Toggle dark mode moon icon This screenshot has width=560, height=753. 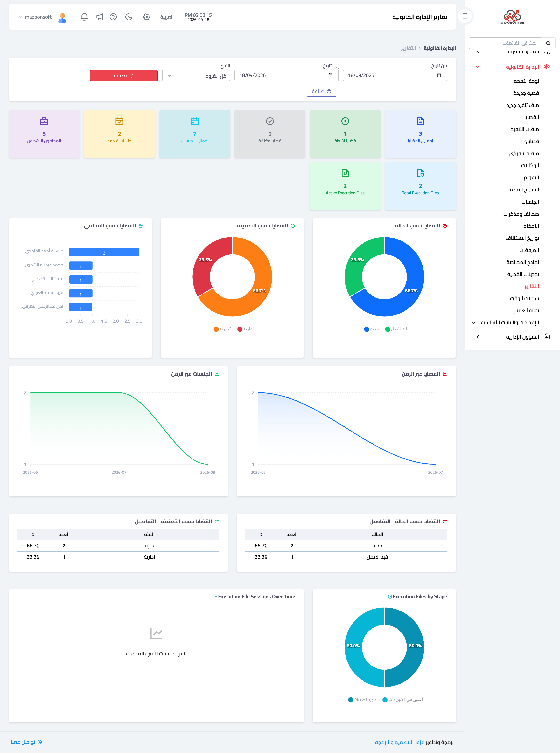[x=129, y=17]
